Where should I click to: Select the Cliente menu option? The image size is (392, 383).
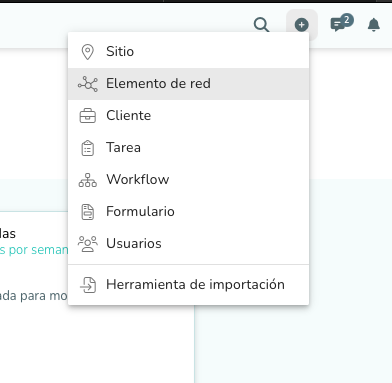click(188, 116)
